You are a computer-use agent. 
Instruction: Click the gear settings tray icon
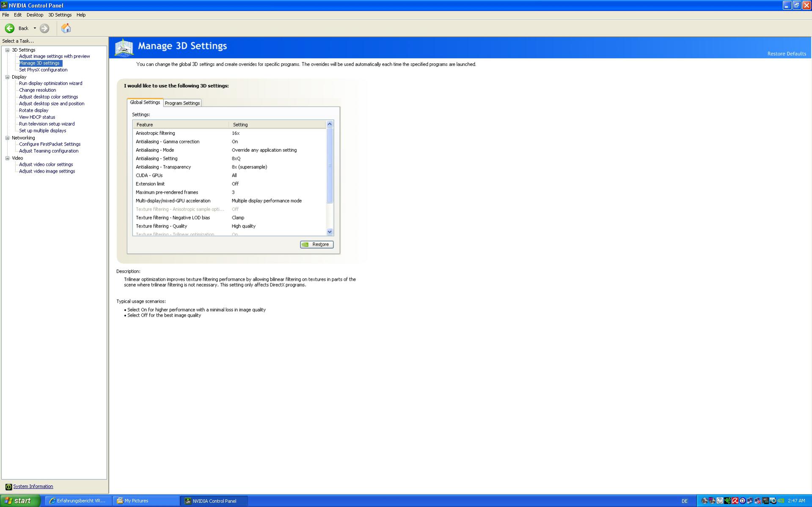click(x=773, y=501)
